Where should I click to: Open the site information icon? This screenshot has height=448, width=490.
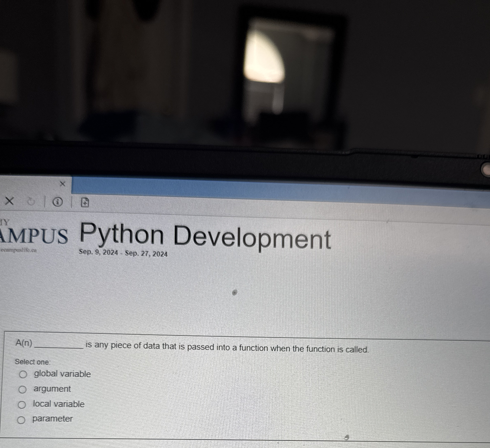[x=58, y=202]
